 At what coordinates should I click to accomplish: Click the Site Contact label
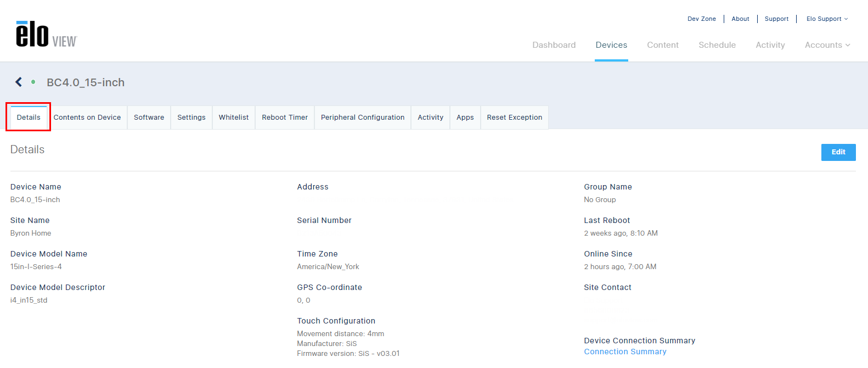point(607,287)
